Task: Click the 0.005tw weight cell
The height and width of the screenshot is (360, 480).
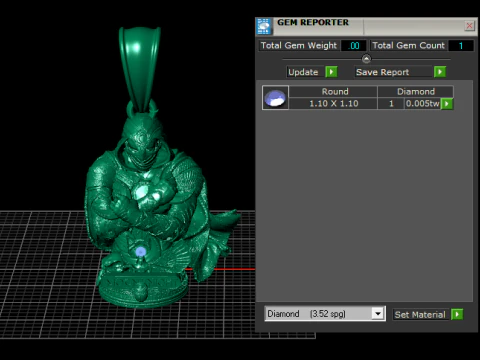Action: click(422, 104)
